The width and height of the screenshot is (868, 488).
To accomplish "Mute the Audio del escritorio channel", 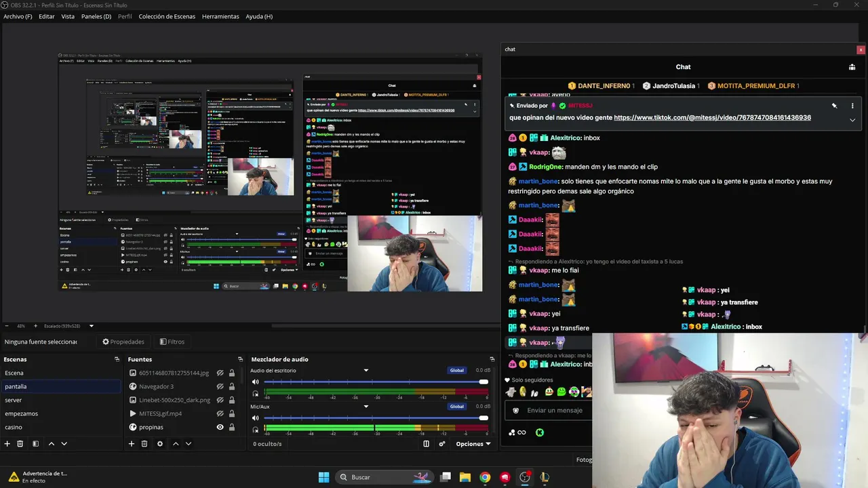I will [x=256, y=382].
